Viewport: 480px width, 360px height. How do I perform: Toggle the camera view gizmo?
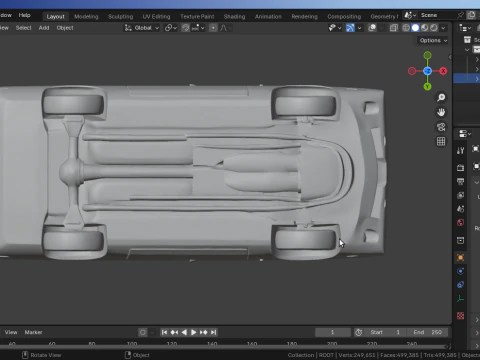pyautogui.click(x=441, y=127)
